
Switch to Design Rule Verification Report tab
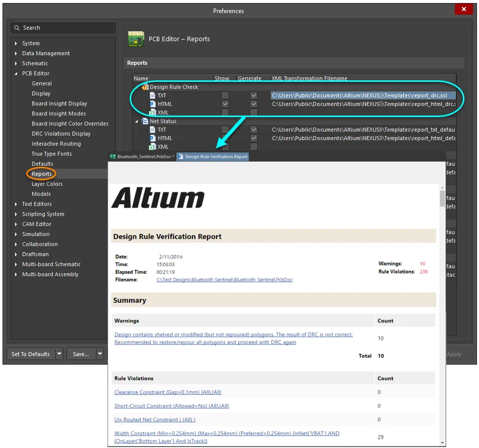213,157
